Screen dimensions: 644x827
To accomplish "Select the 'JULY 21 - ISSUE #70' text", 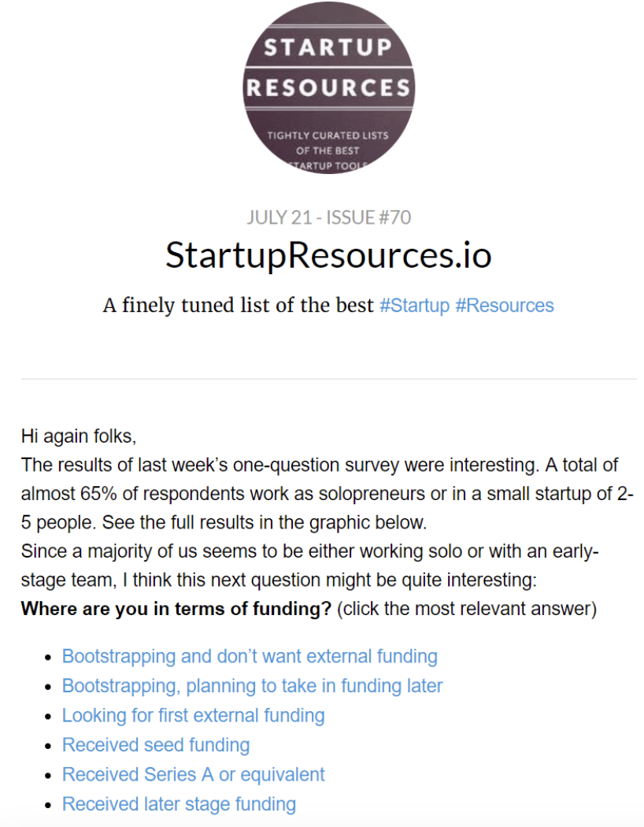I will 329,217.
